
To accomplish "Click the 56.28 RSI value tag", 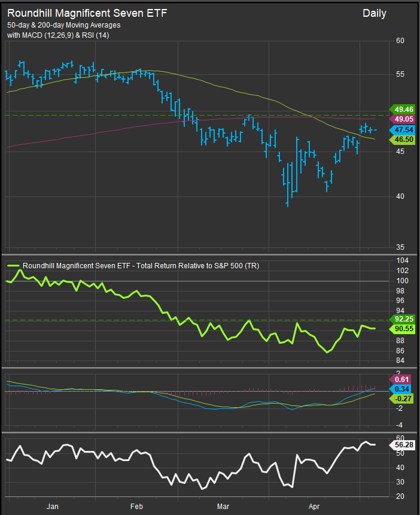I will 402,445.
